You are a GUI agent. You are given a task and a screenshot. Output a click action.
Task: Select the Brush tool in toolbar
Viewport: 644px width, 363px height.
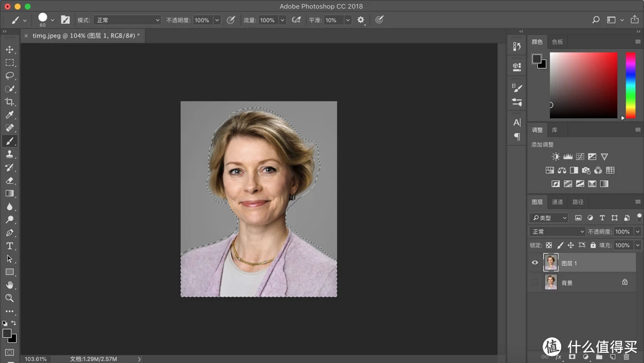coord(10,141)
